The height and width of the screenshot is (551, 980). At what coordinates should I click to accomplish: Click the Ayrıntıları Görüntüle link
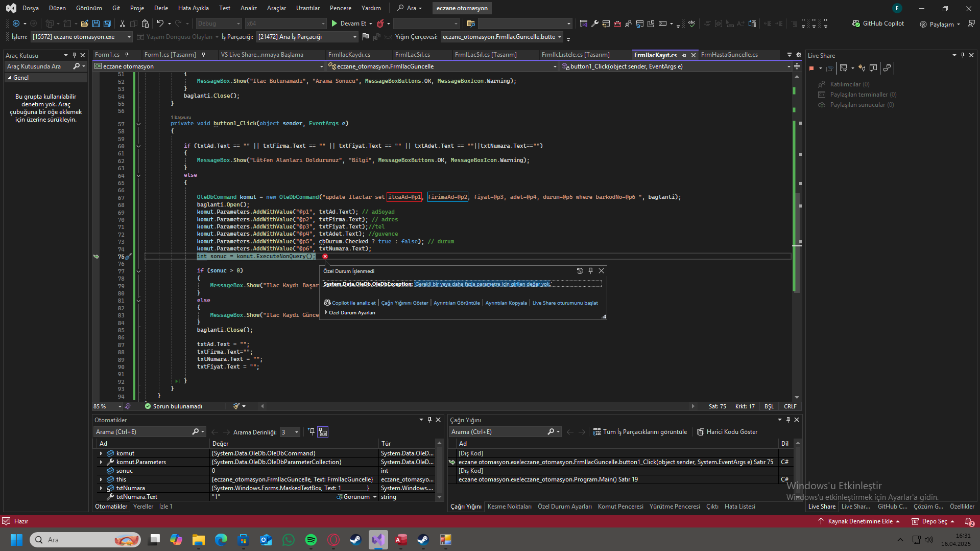(456, 303)
